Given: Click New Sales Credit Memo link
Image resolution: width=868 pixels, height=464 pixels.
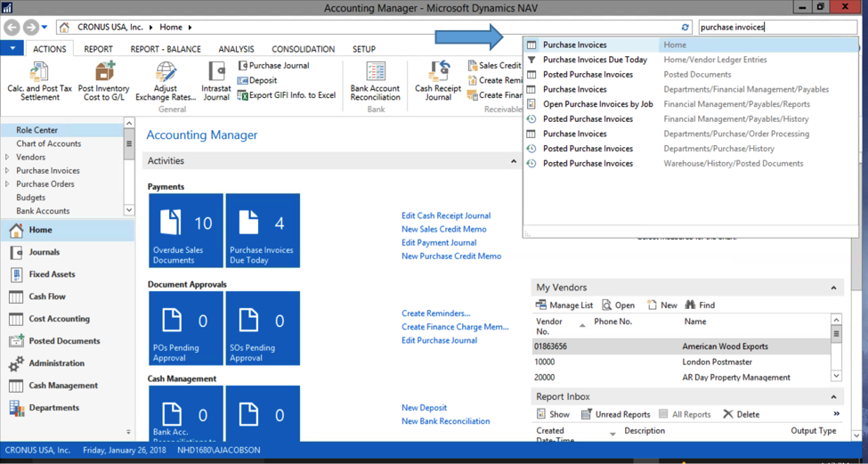Looking at the screenshot, I should [444, 229].
